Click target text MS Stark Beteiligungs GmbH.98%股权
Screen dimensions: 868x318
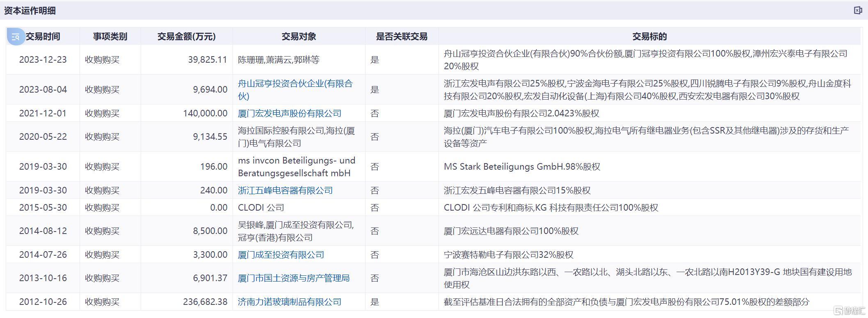click(522, 167)
